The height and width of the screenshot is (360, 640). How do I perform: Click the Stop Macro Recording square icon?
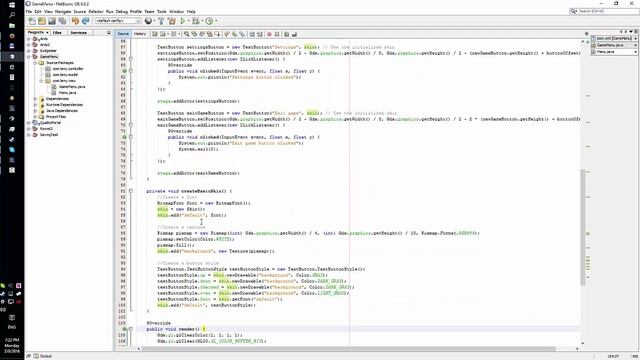pyautogui.click(x=277, y=34)
